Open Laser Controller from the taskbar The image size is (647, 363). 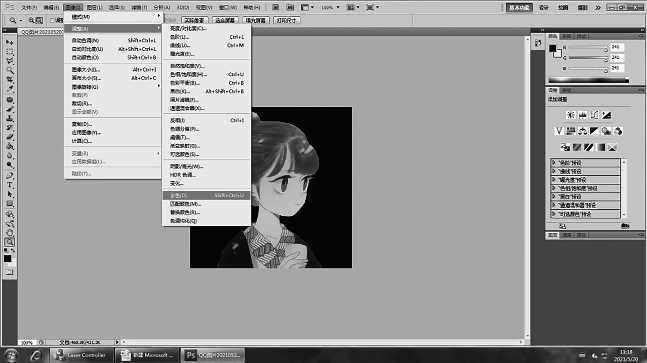pyautogui.click(x=81, y=355)
